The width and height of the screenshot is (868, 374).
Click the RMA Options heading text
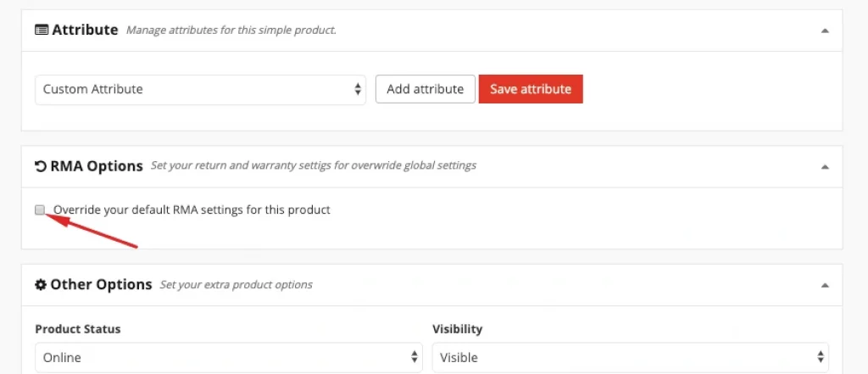(97, 166)
